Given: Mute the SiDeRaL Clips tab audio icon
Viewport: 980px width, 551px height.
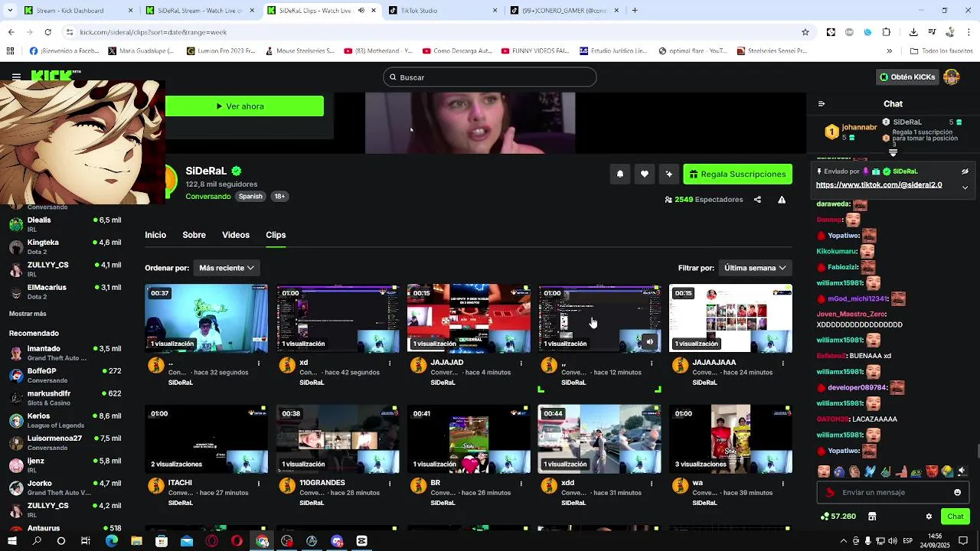Looking at the screenshot, I should (x=361, y=11).
